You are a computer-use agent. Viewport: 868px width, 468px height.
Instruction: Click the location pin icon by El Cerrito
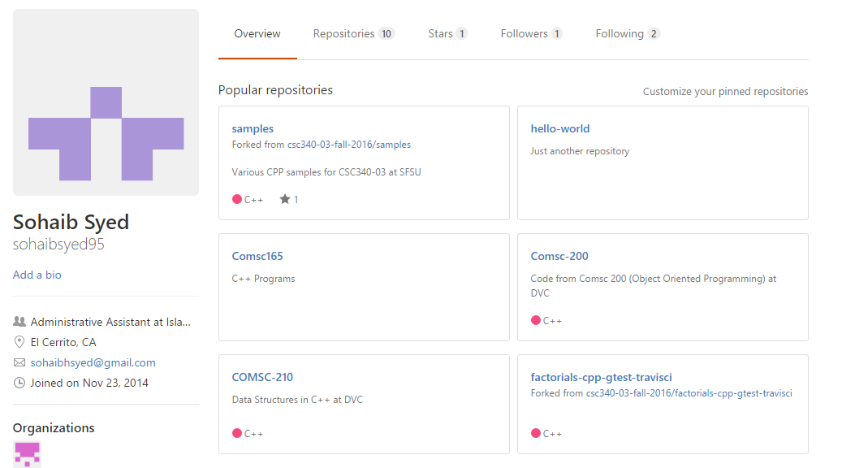coord(19,342)
